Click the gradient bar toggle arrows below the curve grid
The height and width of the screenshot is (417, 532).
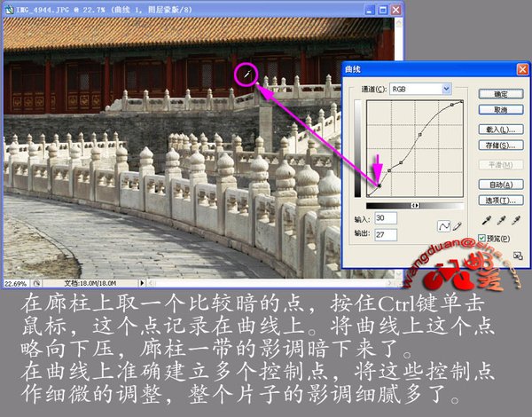(415, 205)
